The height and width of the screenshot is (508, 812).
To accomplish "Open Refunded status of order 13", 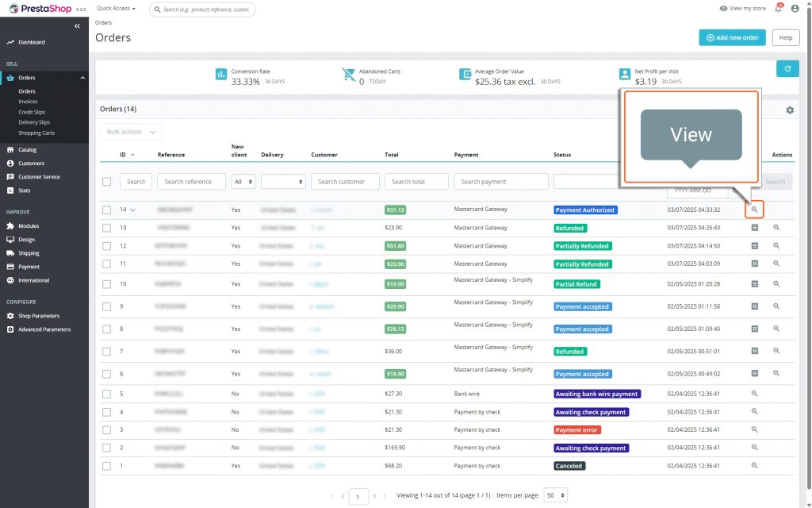I will click(569, 229).
